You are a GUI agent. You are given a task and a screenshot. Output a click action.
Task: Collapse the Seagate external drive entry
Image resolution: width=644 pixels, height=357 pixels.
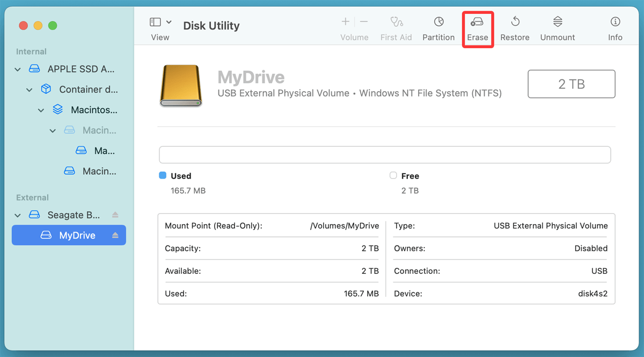pyautogui.click(x=18, y=215)
